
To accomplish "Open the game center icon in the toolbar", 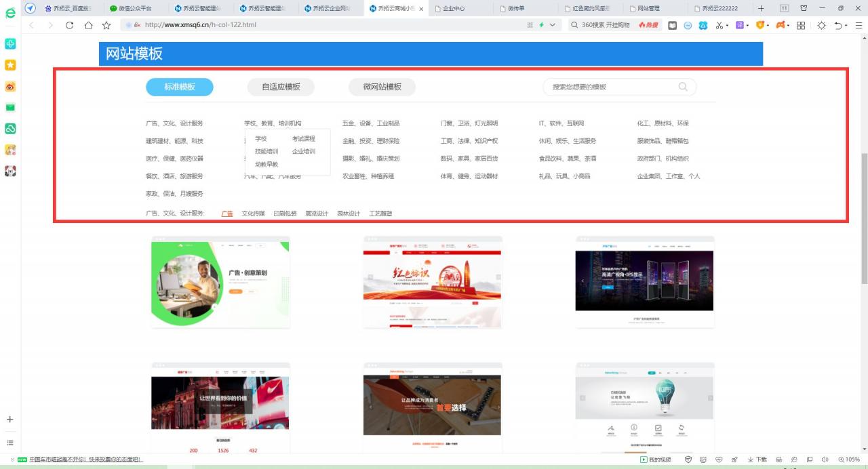I will pos(782,25).
